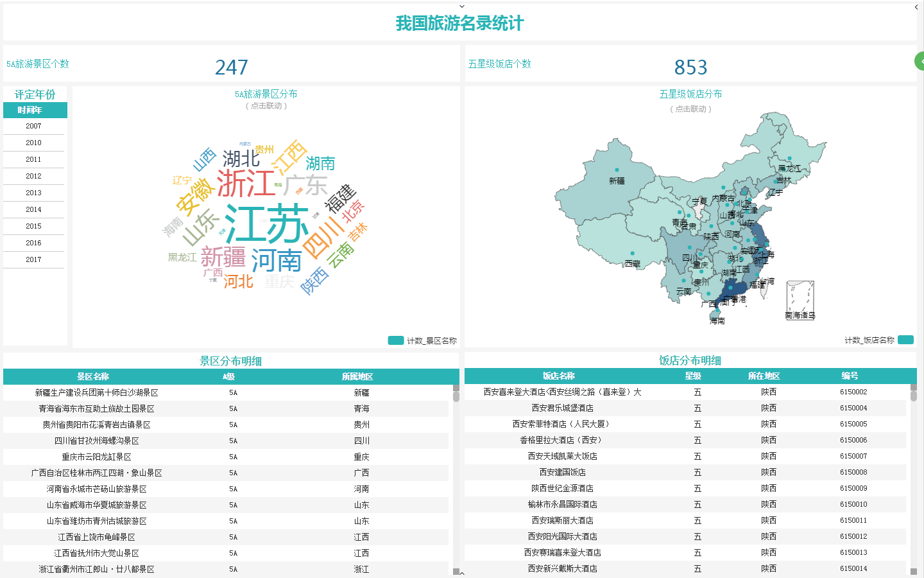Screen dimensions: 924x578
Task: Click the 计数_饭店名称 legend icon under the map
Action: (x=906, y=340)
